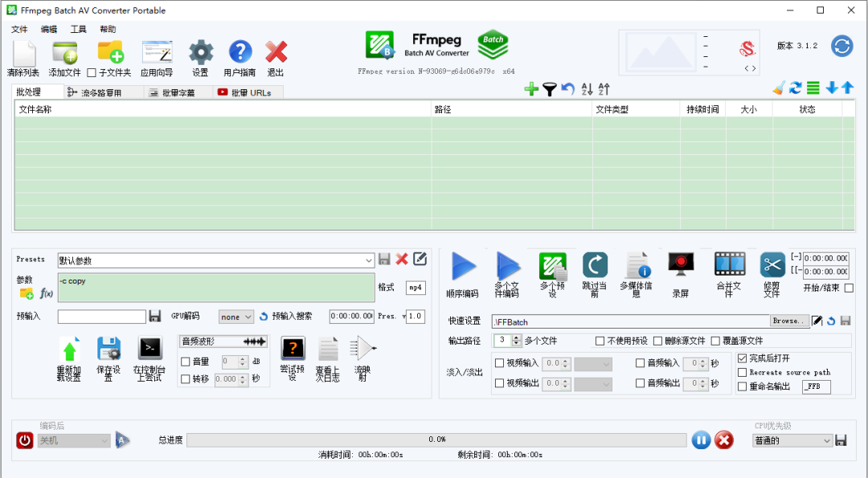Image resolution: width=868 pixels, height=478 pixels.
Task: Open CPU优先级 普通的 dropdown
Action: tap(792, 440)
